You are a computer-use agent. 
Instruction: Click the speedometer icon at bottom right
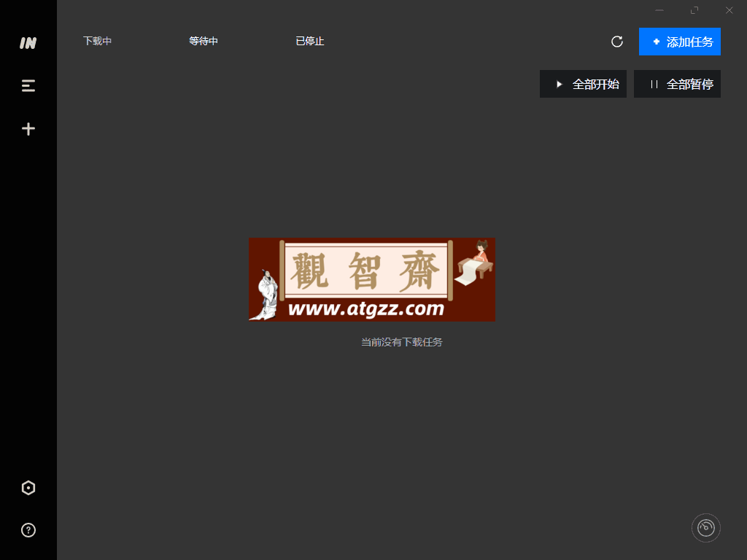pyautogui.click(x=705, y=528)
